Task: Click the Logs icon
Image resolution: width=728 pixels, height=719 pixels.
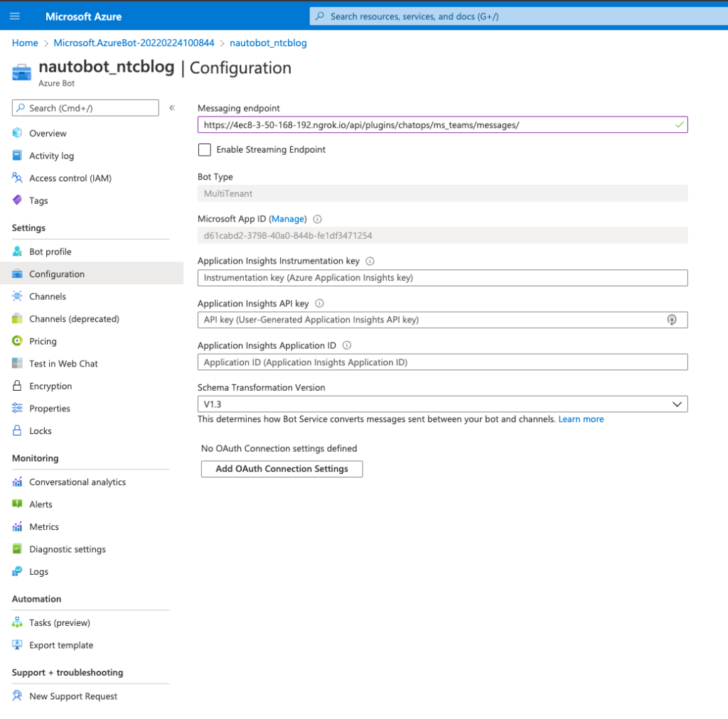Action: 17,571
